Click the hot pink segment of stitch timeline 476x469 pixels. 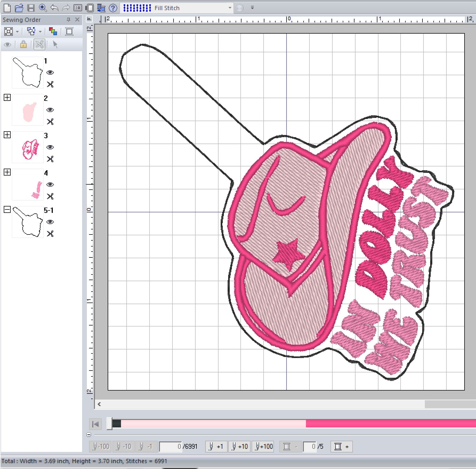tap(391, 424)
